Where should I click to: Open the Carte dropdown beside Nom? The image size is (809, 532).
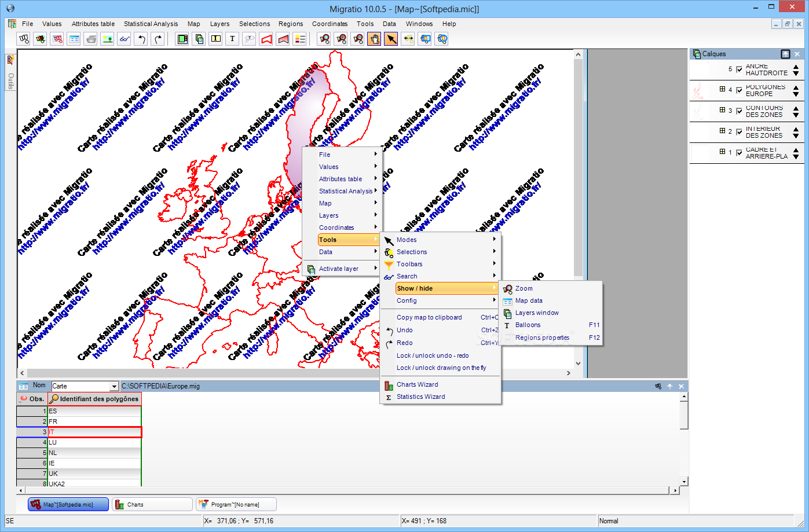(x=114, y=386)
